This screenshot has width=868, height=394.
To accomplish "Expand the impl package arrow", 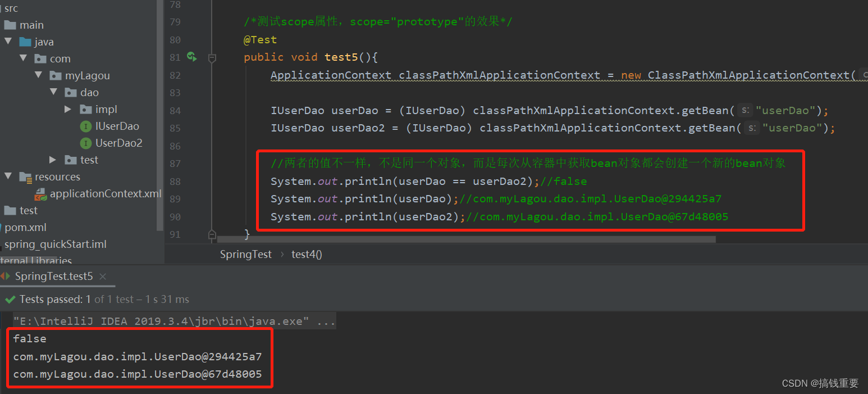I will [68, 109].
